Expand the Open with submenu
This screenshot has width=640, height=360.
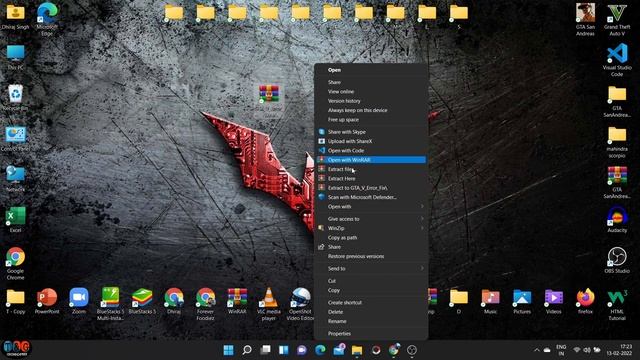371,207
